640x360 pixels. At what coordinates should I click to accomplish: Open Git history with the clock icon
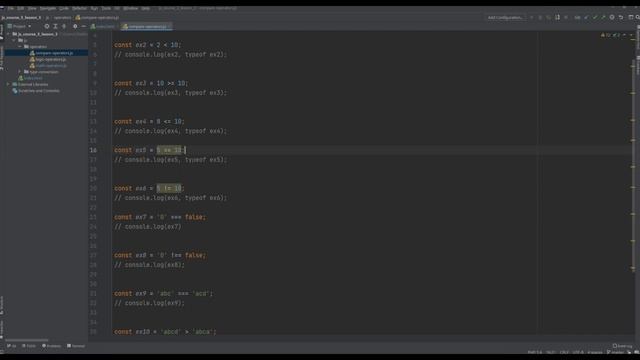612,18
